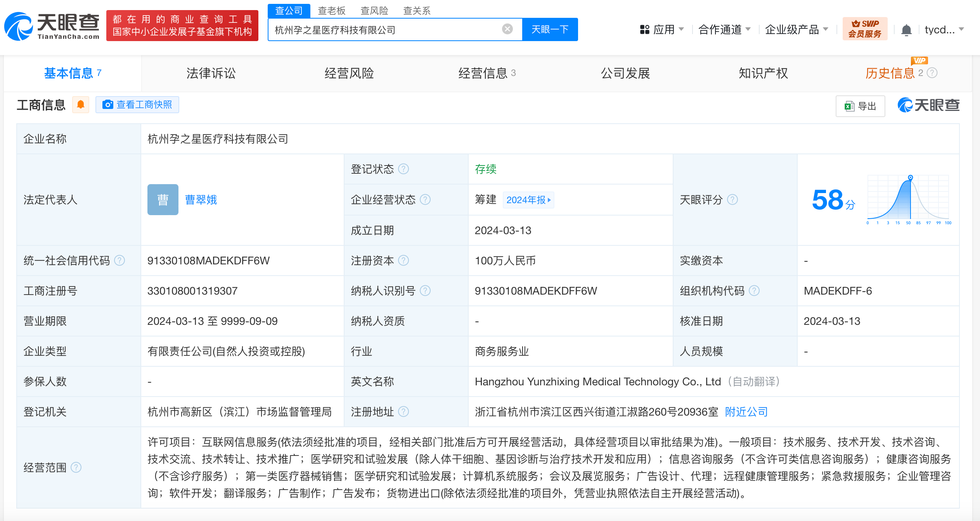Click the 商务服务业 industry value
Viewport: 980px width, 521px height.
(502, 351)
